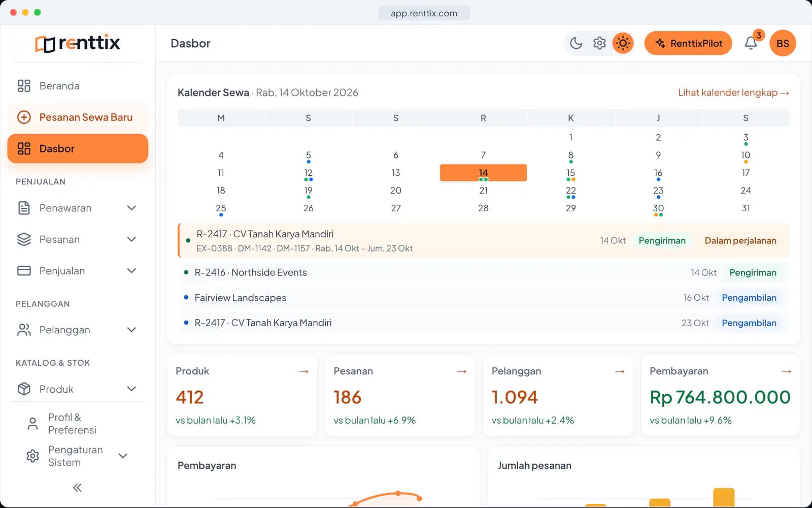Open Fairview Landscapes calendar entry
Image resolution: width=812 pixels, height=508 pixels.
point(484,298)
